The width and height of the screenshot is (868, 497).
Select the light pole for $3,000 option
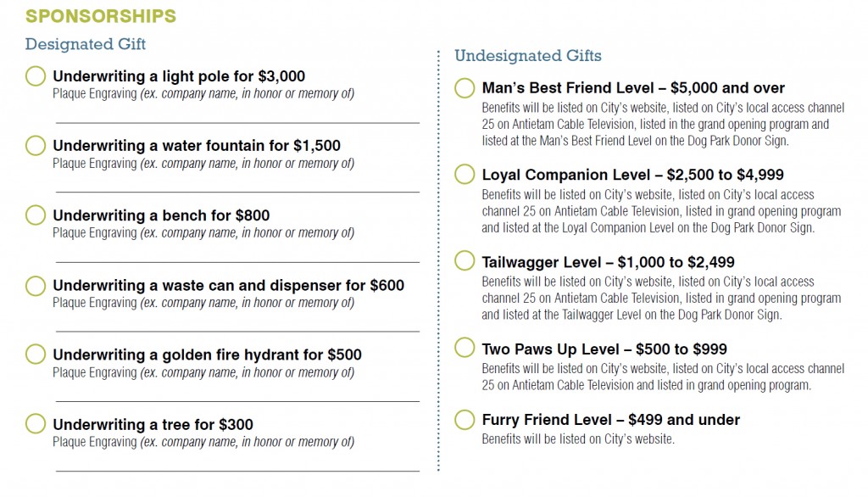[36, 76]
